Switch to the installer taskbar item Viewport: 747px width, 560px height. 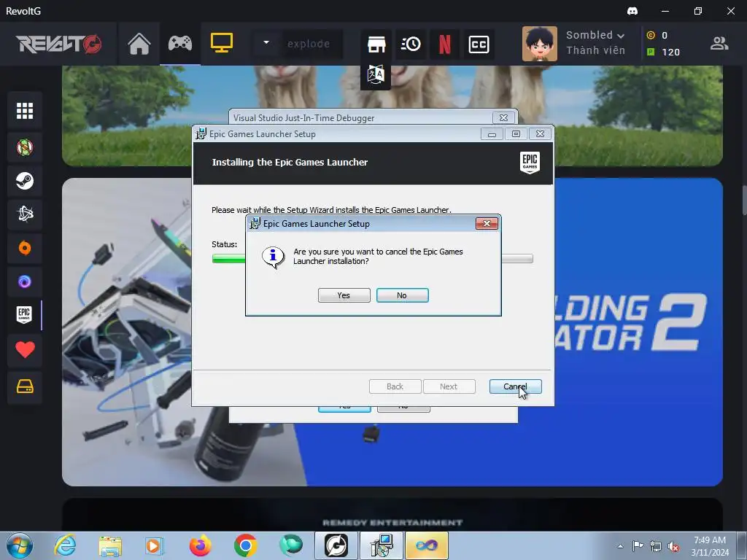click(382, 545)
